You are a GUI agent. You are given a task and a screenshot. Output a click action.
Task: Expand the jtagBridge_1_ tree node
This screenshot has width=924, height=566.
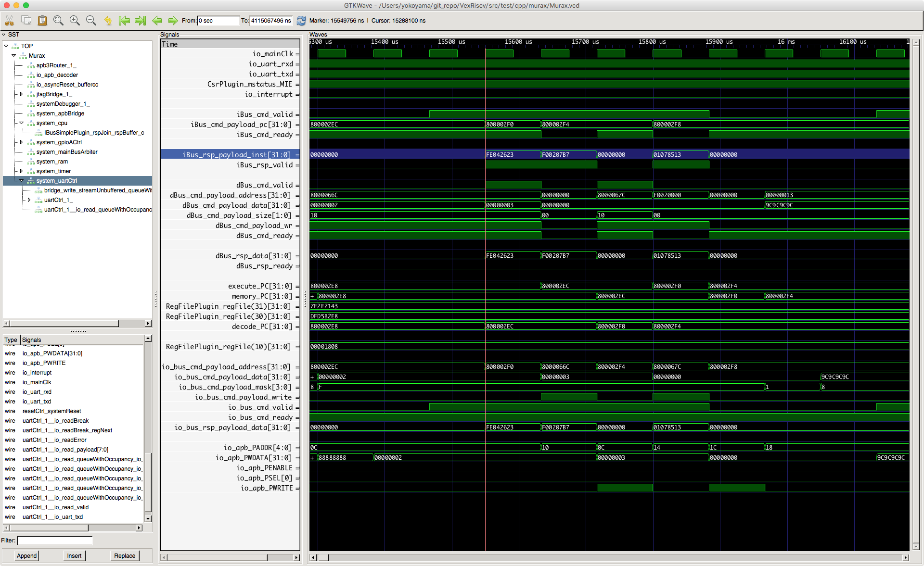(21, 94)
